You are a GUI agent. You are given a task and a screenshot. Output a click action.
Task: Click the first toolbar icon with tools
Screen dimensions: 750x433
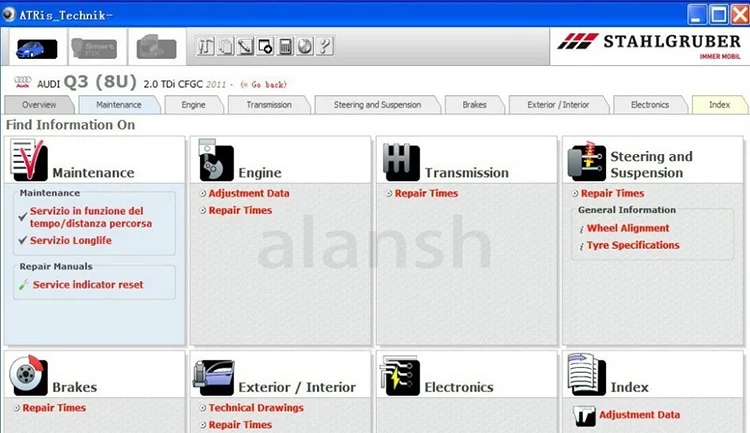[205, 46]
